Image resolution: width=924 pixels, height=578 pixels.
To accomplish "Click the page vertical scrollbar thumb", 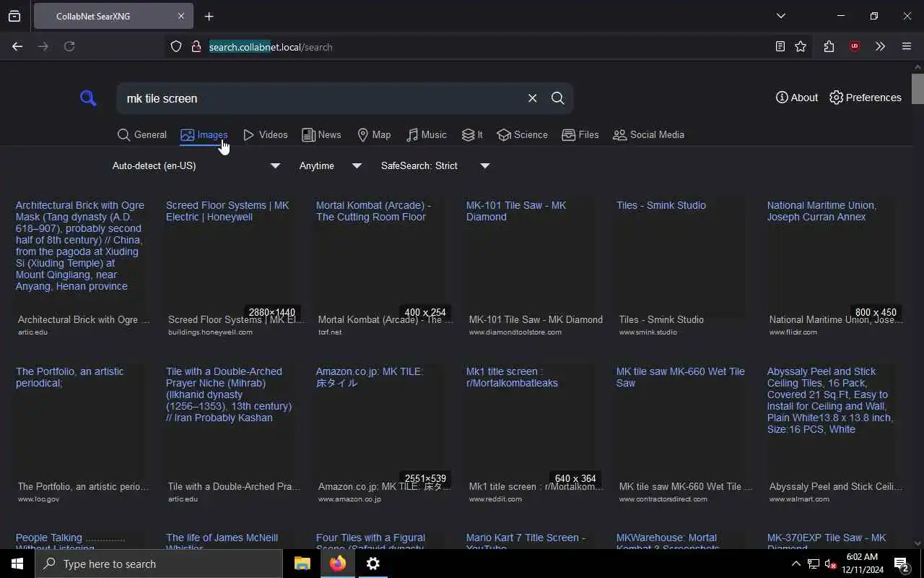I will click(x=918, y=89).
